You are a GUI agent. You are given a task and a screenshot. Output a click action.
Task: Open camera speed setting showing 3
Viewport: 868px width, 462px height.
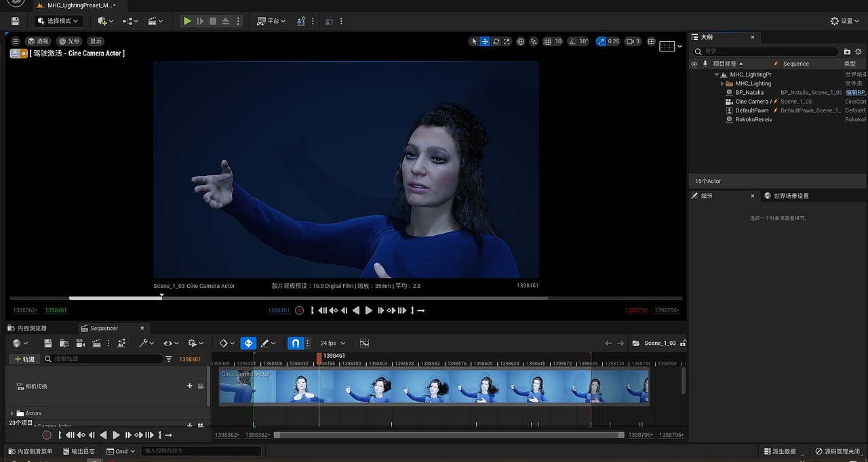pos(633,41)
